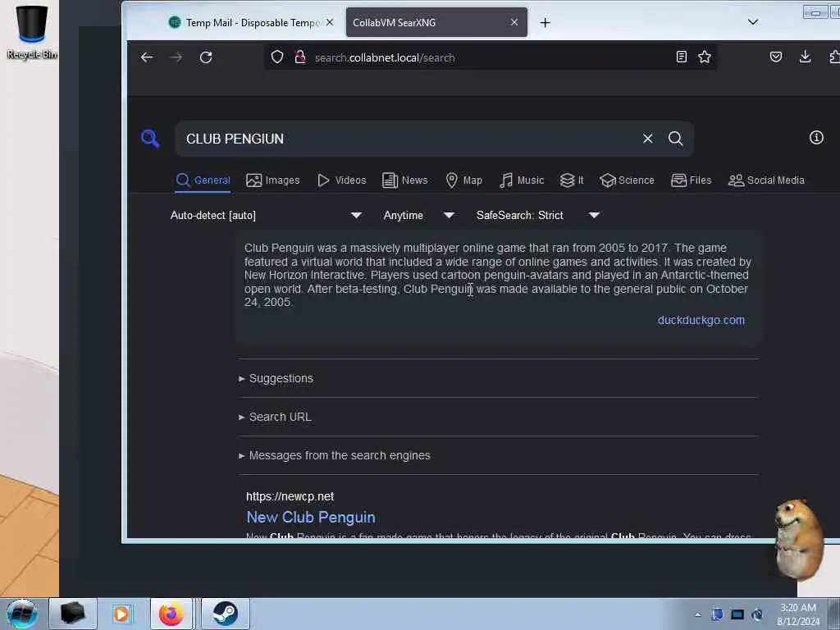Image resolution: width=840 pixels, height=630 pixels.
Task: Open Steam from the taskbar
Action: coord(225,614)
